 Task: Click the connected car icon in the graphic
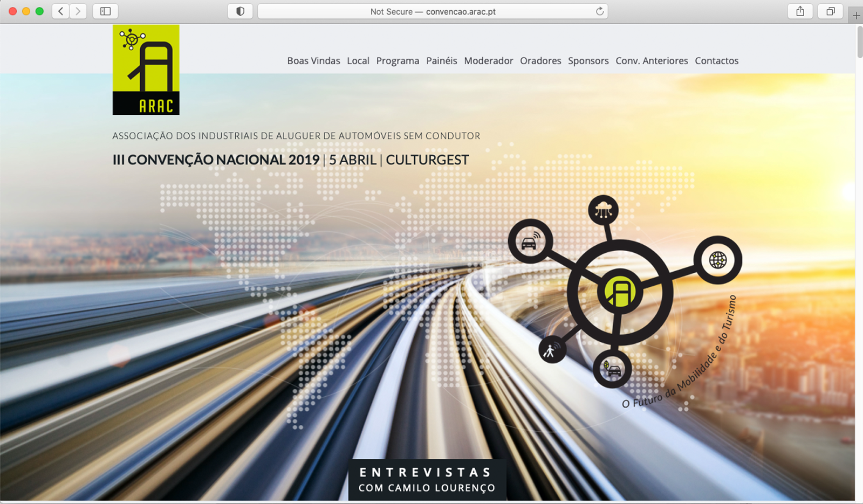click(x=530, y=241)
